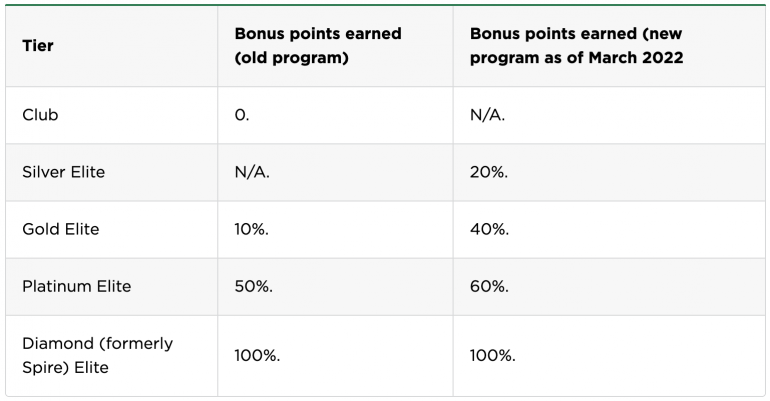Viewport: 770px width, 401px height.
Task: Click N/A in the Silver Elite row
Action: pos(251,172)
